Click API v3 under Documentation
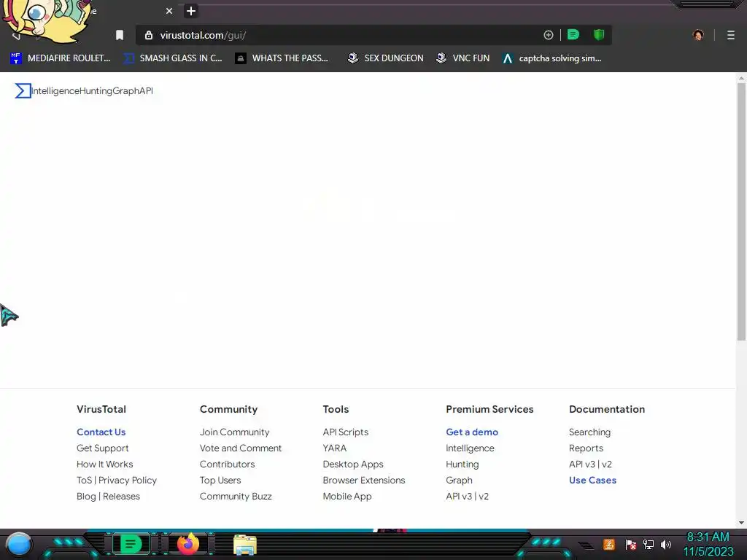The width and height of the screenshot is (747, 560). (581, 464)
